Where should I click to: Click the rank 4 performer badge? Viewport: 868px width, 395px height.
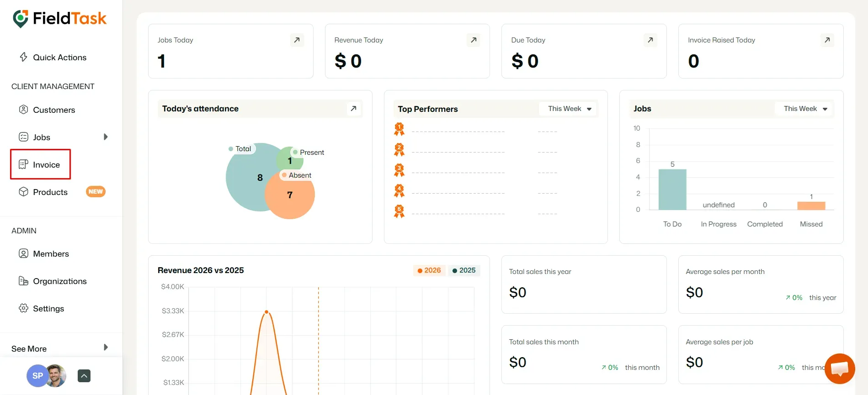point(399,191)
